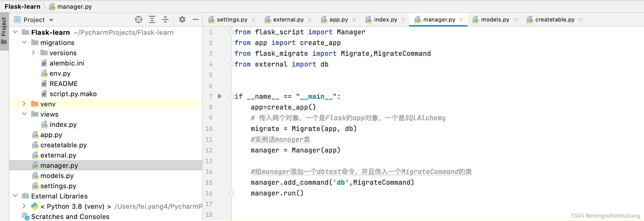The image size is (644, 221).
Task: Switch to the index.py tab
Action: (x=385, y=20)
